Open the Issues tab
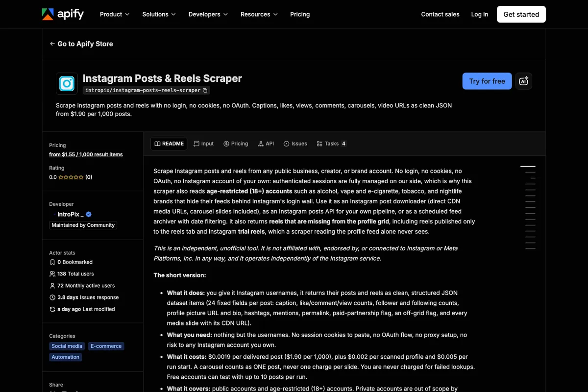The width and height of the screenshot is (588, 392). (x=295, y=144)
